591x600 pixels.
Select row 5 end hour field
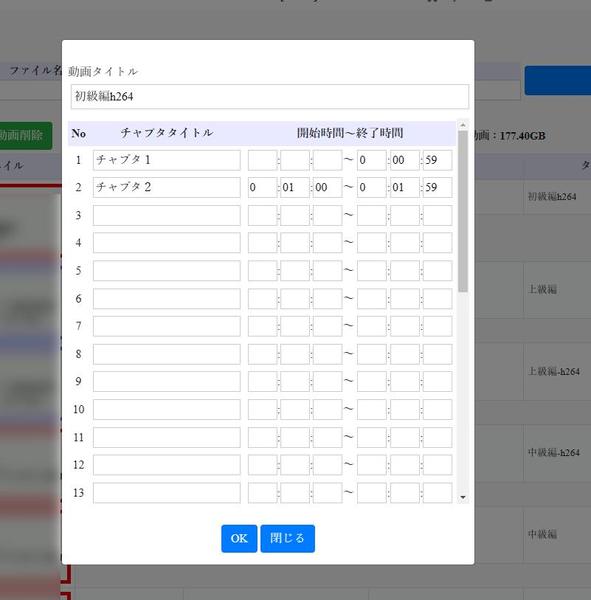point(372,271)
